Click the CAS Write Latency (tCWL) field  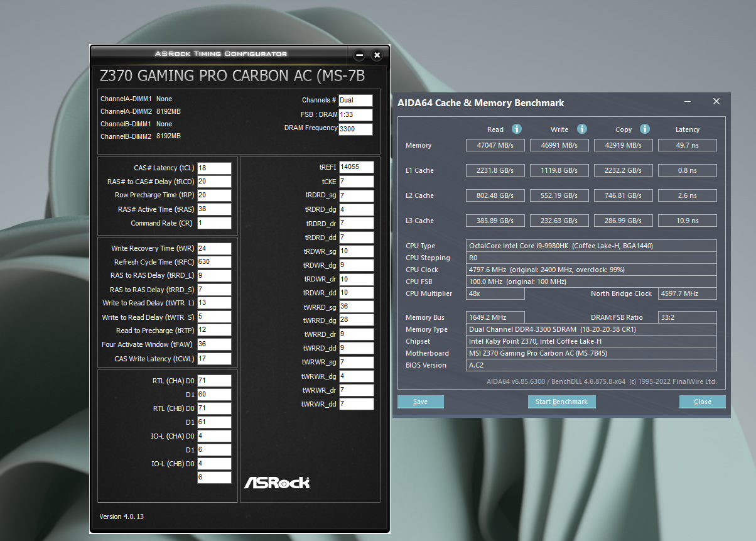click(x=214, y=359)
